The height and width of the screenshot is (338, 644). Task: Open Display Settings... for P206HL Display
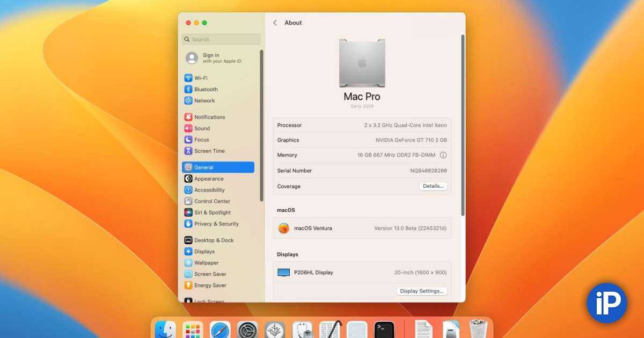pos(422,291)
